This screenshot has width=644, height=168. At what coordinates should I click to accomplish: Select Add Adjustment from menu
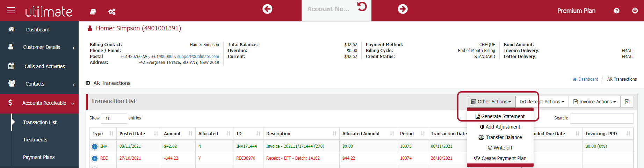(x=500, y=127)
